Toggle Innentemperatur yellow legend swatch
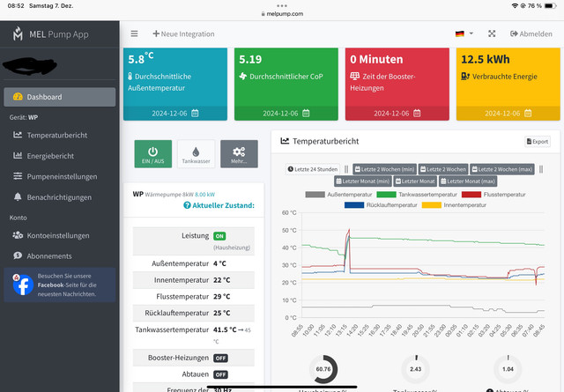The height and width of the screenshot is (392, 564). pyautogui.click(x=431, y=205)
